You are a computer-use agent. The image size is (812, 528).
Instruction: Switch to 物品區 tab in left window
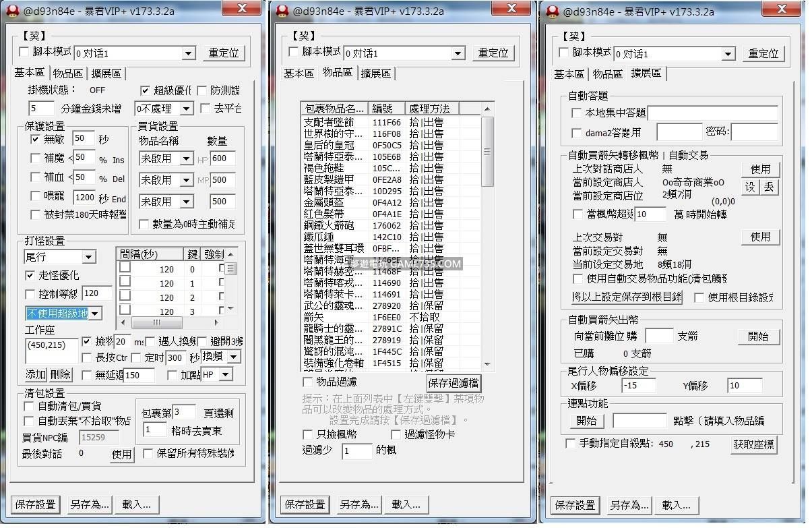tap(68, 74)
